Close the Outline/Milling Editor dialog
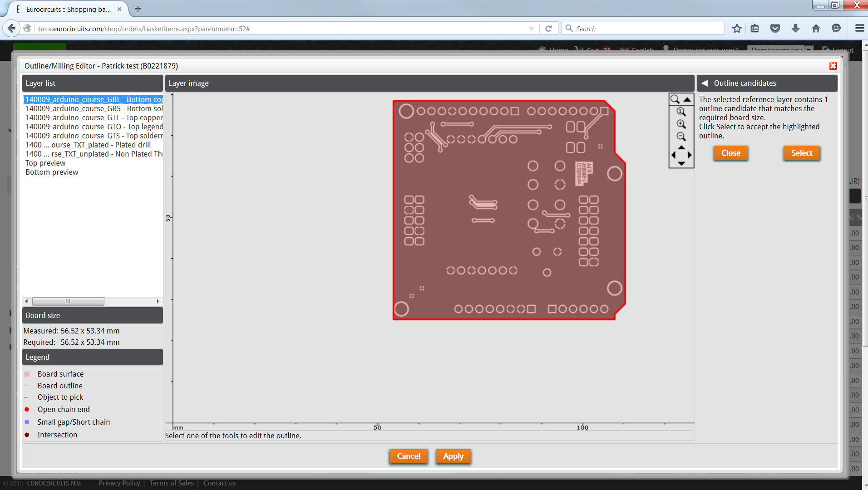The width and height of the screenshot is (868, 490). pos(833,66)
